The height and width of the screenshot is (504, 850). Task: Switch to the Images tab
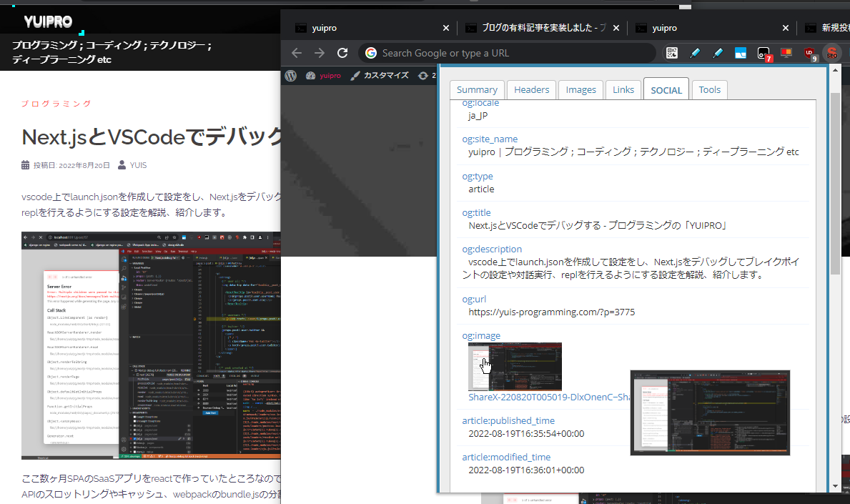tap(580, 89)
